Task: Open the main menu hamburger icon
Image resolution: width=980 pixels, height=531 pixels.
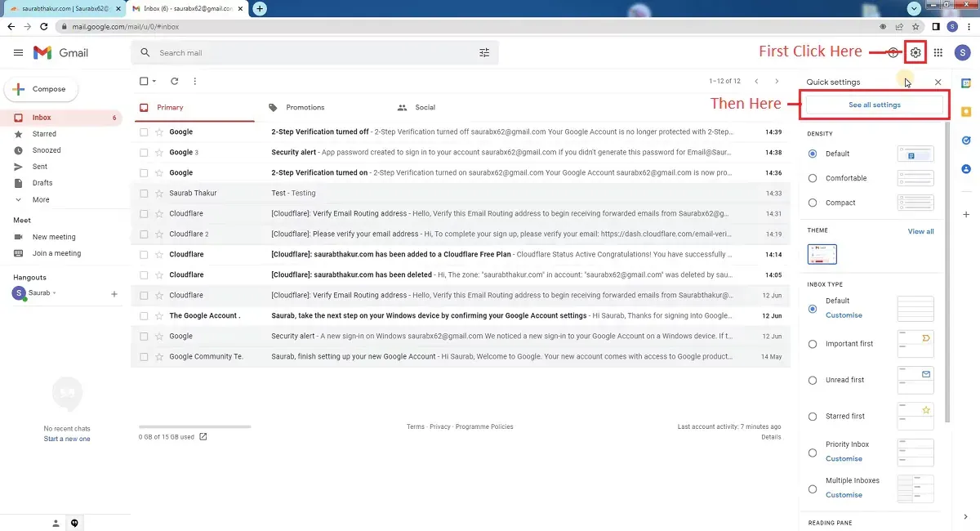Action: tap(19, 52)
